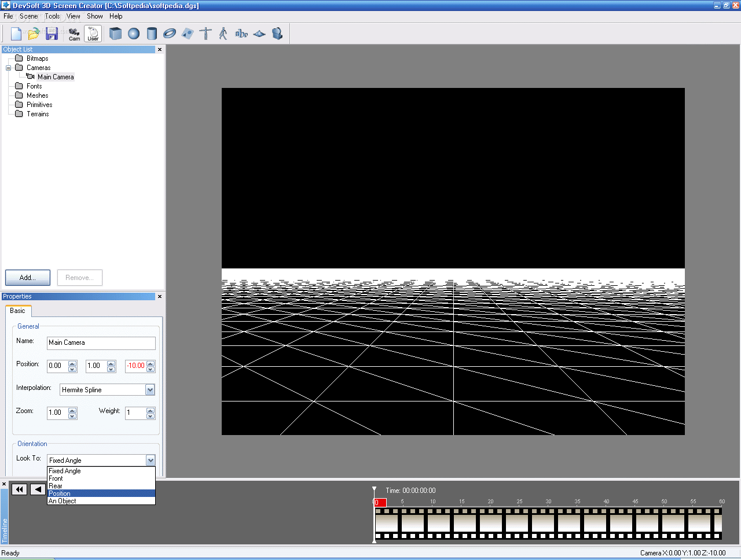
Task: Add a terrain object
Action: [259, 34]
